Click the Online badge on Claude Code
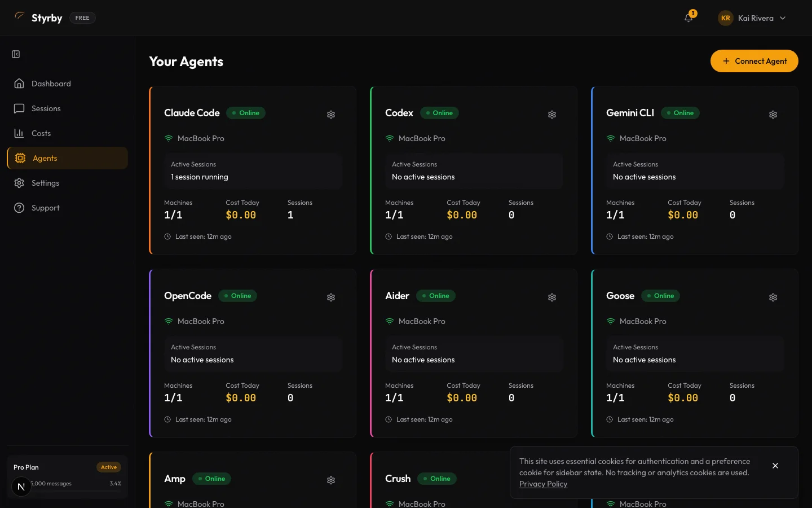The width and height of the screenshot is (812, 508). tap(245, 113)
